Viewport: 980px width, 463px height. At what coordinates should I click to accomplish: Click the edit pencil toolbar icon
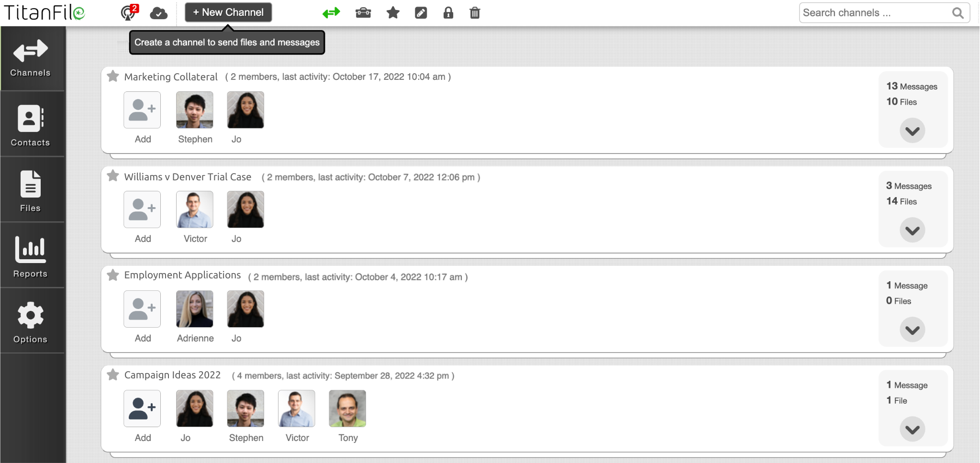click(421, 13)
